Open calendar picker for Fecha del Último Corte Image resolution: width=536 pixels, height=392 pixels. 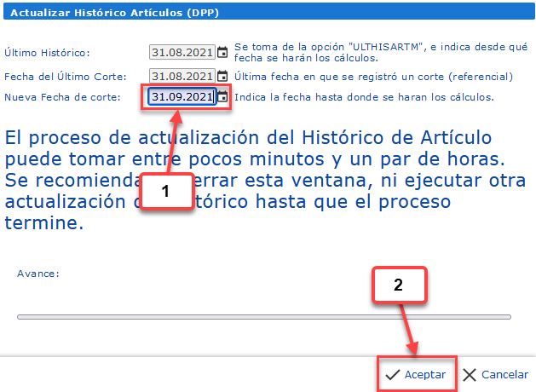[x=222, y=76]
